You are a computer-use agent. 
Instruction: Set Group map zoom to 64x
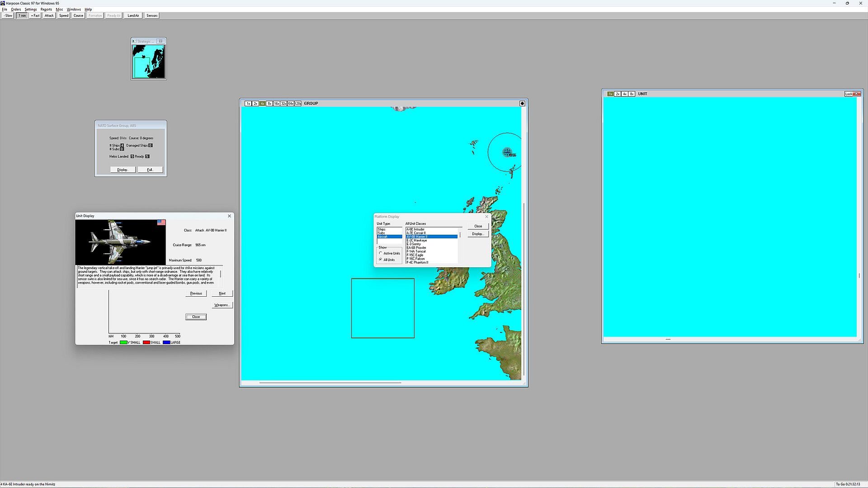pos(291,104)
